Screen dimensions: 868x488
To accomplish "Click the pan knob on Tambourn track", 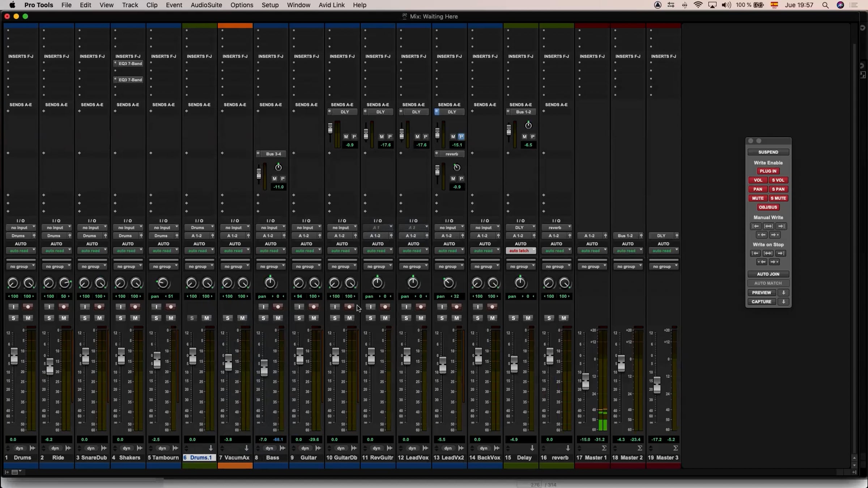I will click(163, 283).
